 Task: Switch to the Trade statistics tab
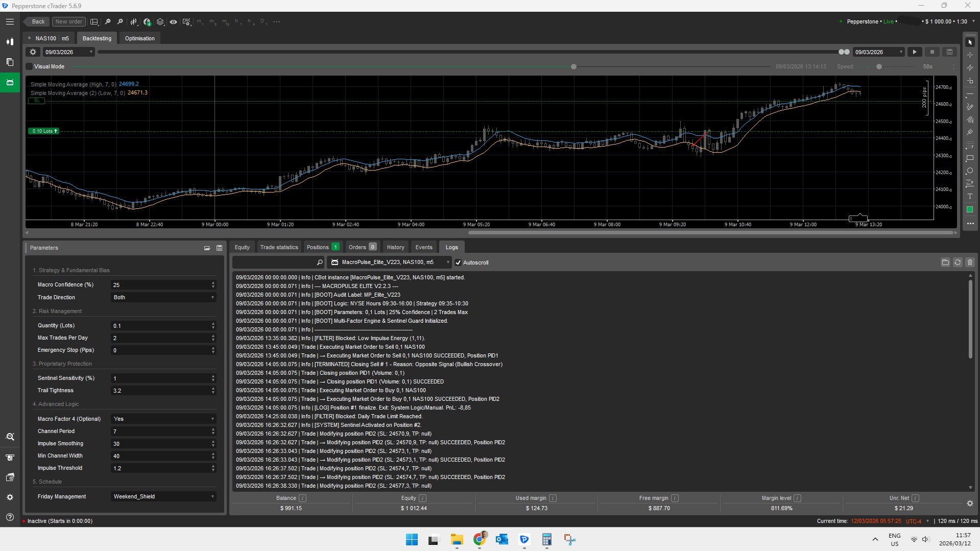pos(279,247)
